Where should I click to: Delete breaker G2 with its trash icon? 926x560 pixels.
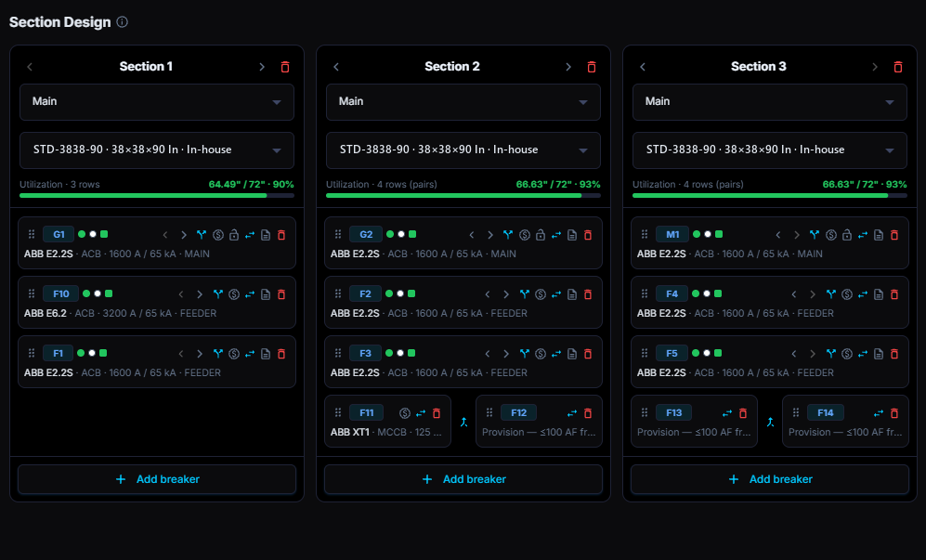pyautogui.click(x=588, y=235)
